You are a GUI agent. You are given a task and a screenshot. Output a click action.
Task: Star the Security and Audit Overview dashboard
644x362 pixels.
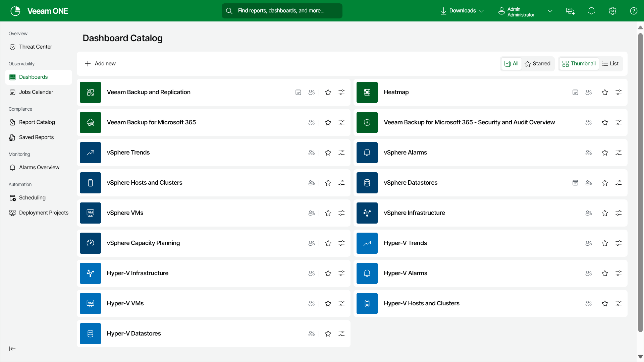[605, 122]
